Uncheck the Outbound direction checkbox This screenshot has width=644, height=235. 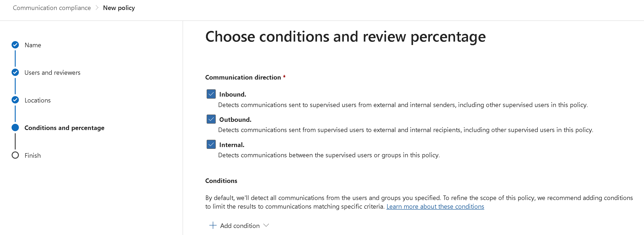(211, 119)
